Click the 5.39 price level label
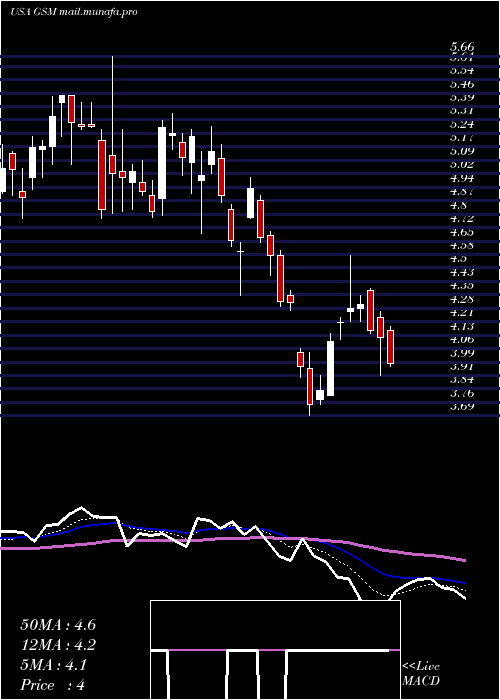 point(462,97)
